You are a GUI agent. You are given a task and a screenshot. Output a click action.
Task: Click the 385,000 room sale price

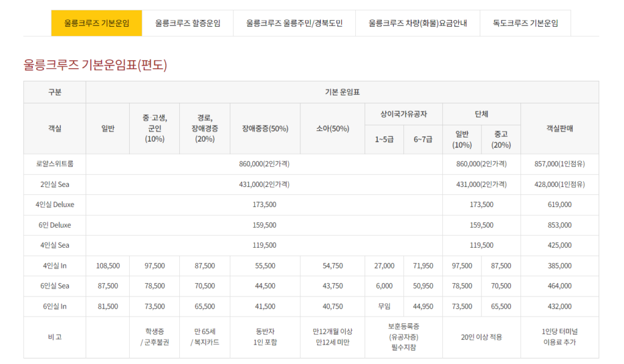click(x=559, y=266)
